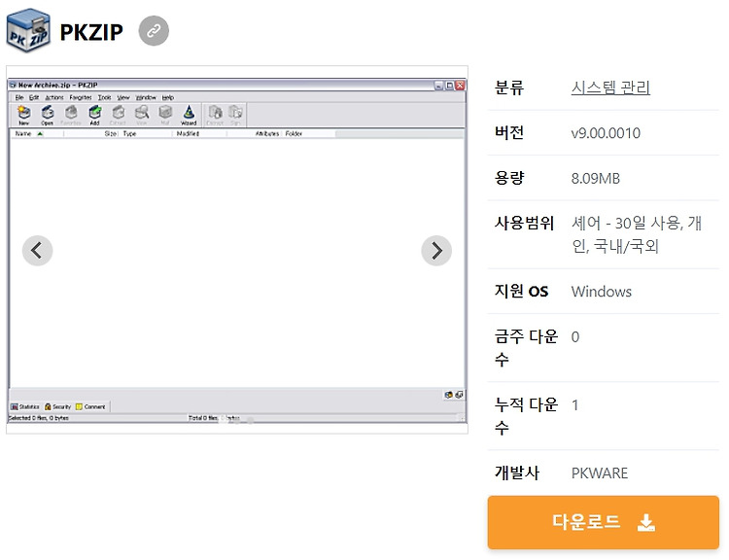729x560 pixels.
Task: Click the grayed Favorites toolbar icon
Action: (x=71, y=115)
